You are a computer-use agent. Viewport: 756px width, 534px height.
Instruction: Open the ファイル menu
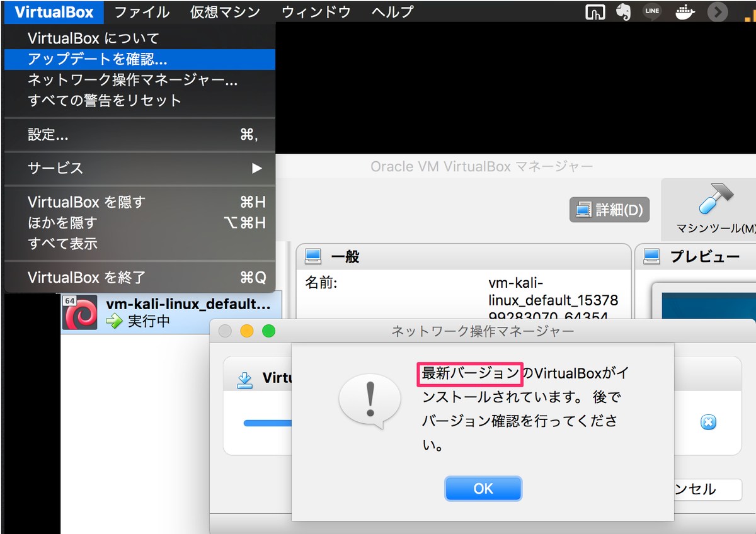(142, 11)
